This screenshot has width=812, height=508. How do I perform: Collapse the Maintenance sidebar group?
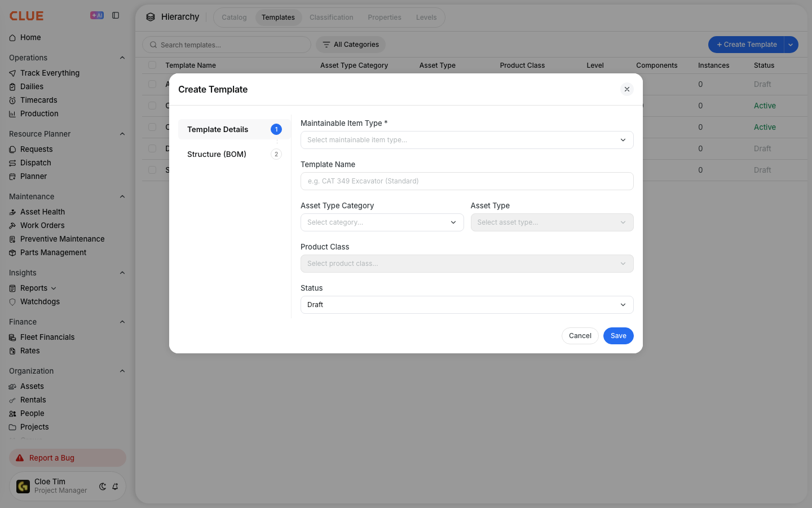[x=122, y=196]
